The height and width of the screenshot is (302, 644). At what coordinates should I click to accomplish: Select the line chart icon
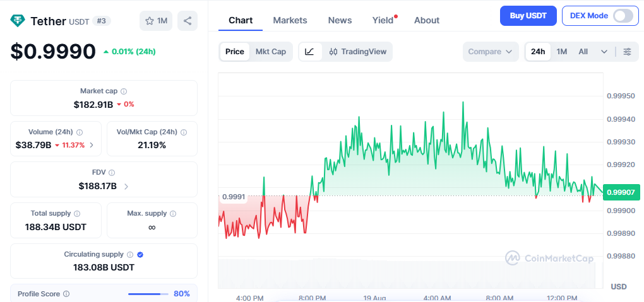click(x=310, y=52)
